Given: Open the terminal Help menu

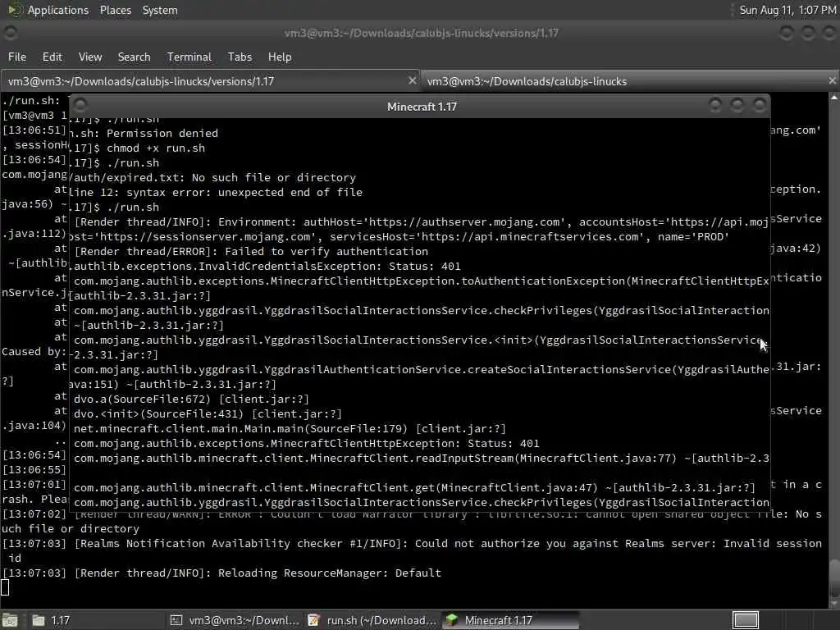Looking at the screenshot, I should [x=280, y=57].
